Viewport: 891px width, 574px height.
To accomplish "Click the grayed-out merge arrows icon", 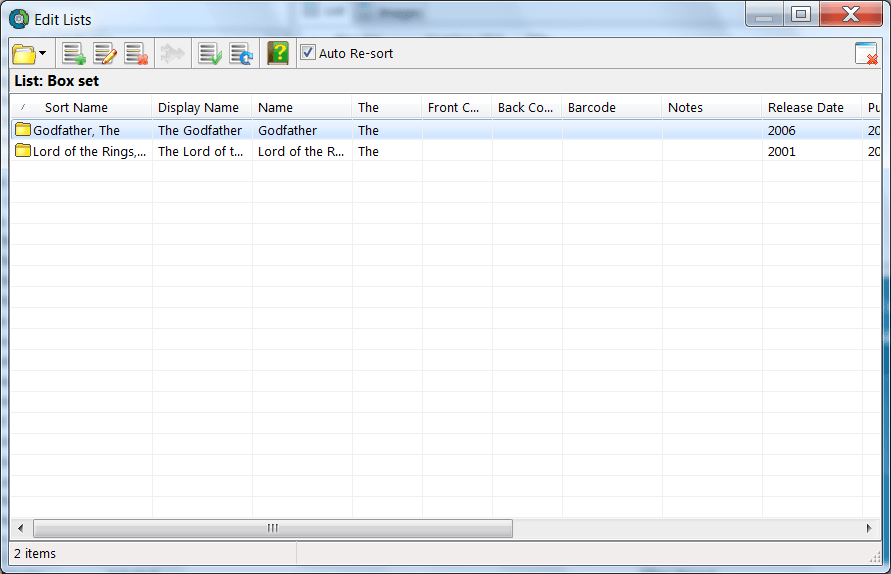I will click(172, 54).
